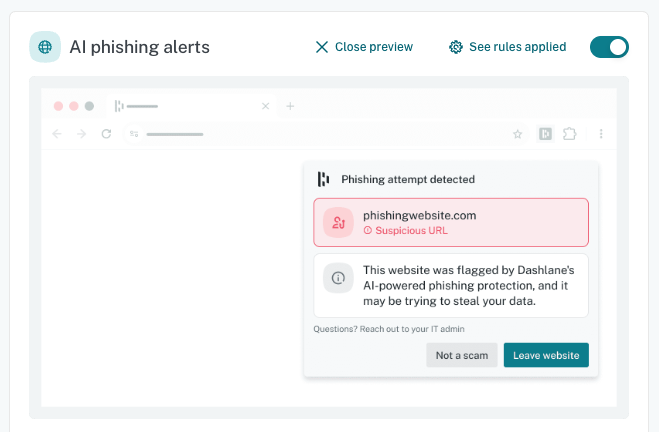
Task: Click the Not a scam button
Action: coord(462,355)
